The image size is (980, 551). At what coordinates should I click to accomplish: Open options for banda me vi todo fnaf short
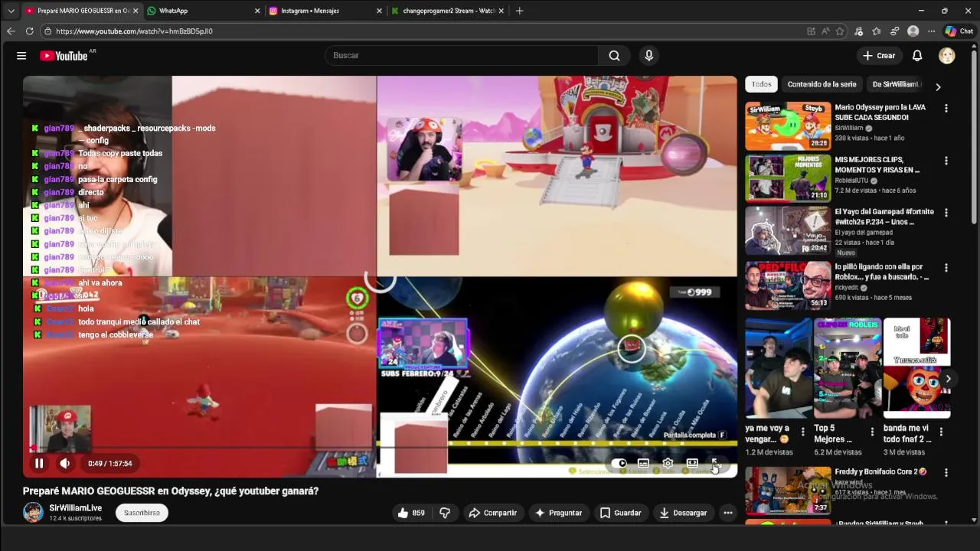click(x=941, y=432)
